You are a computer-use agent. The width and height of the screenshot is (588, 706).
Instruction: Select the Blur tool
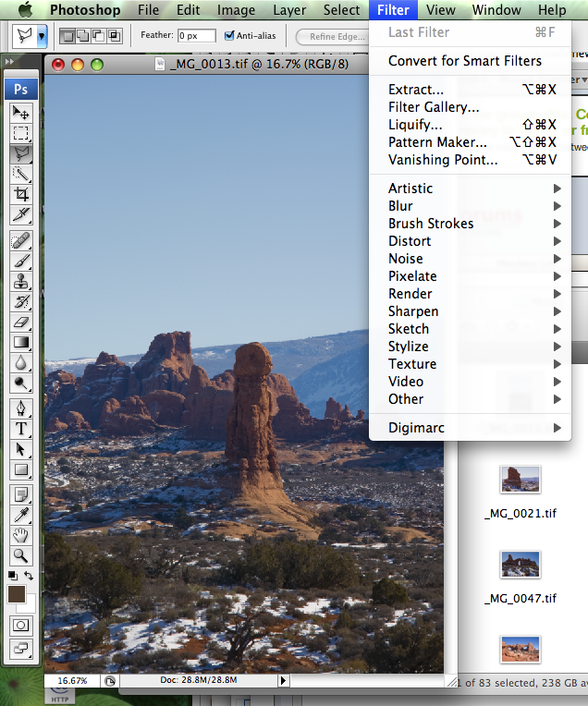click(20, 362)
